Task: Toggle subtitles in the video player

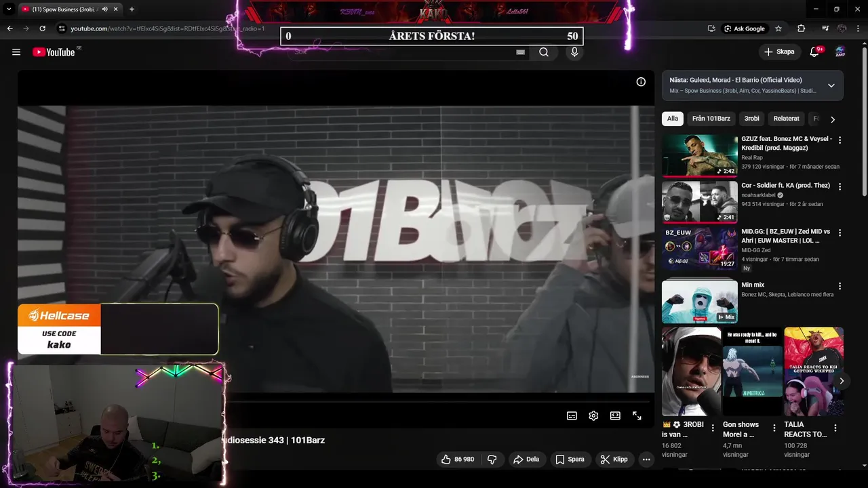Action: pos(572,415)
